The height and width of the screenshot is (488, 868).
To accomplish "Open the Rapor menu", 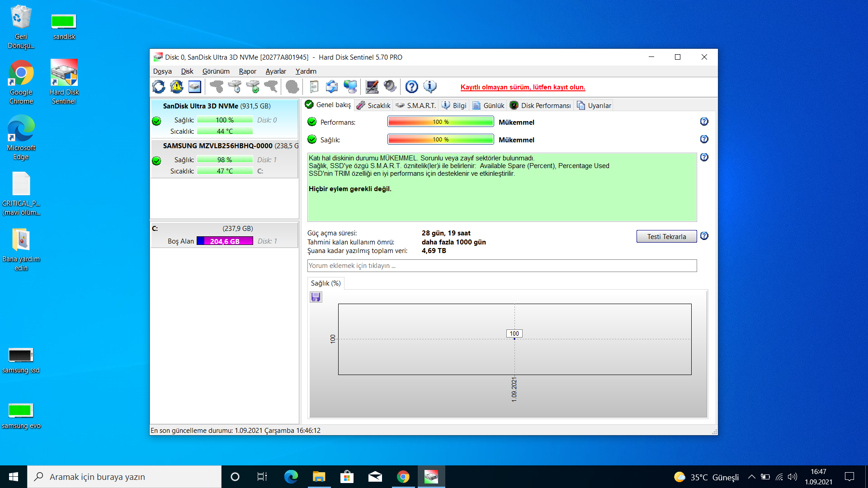I will coord(247,71).
